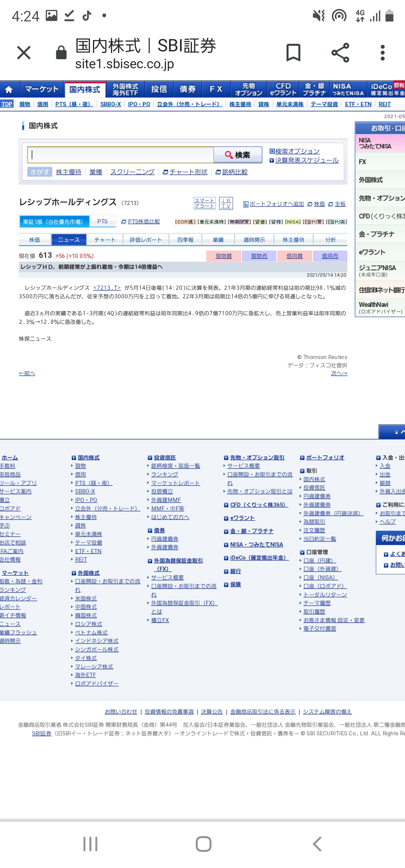Open the TikTok notification icon
405x868 pixels.
[87, 15]
